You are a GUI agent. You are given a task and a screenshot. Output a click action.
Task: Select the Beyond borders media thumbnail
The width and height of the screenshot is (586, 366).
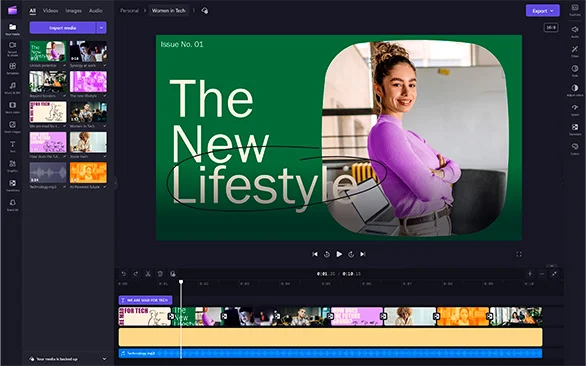click(48, 81)
